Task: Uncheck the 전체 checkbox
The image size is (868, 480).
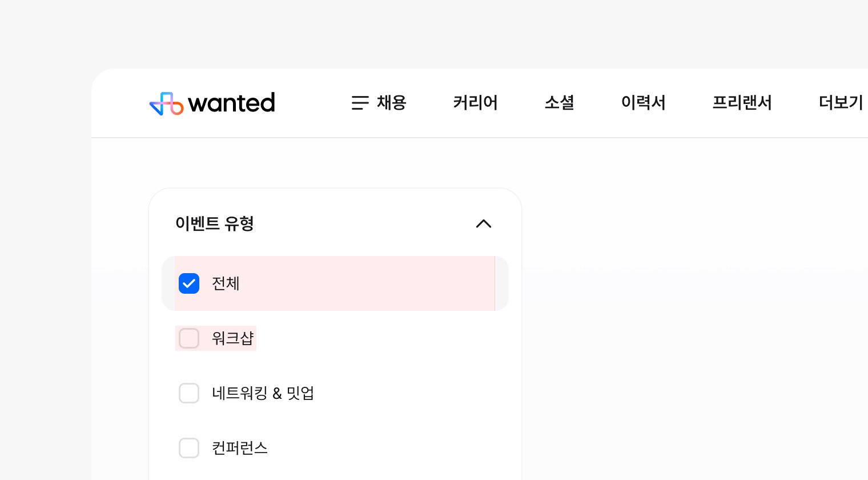Action: click(189, 283)
